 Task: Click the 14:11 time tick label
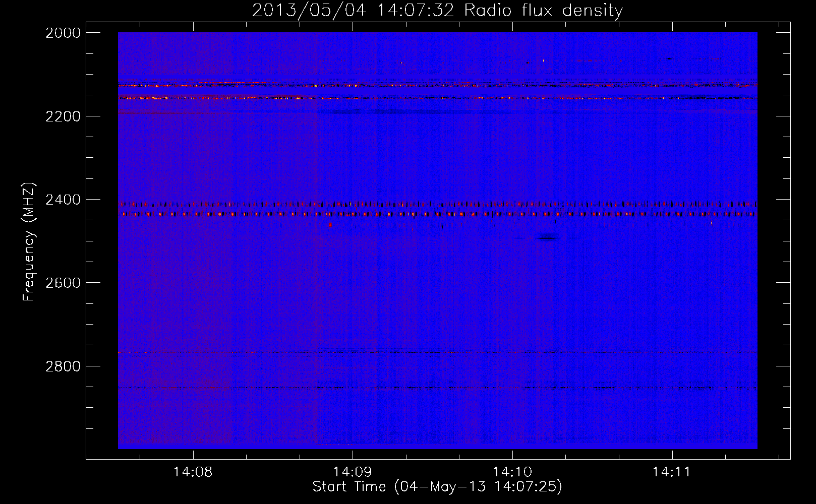672,472
